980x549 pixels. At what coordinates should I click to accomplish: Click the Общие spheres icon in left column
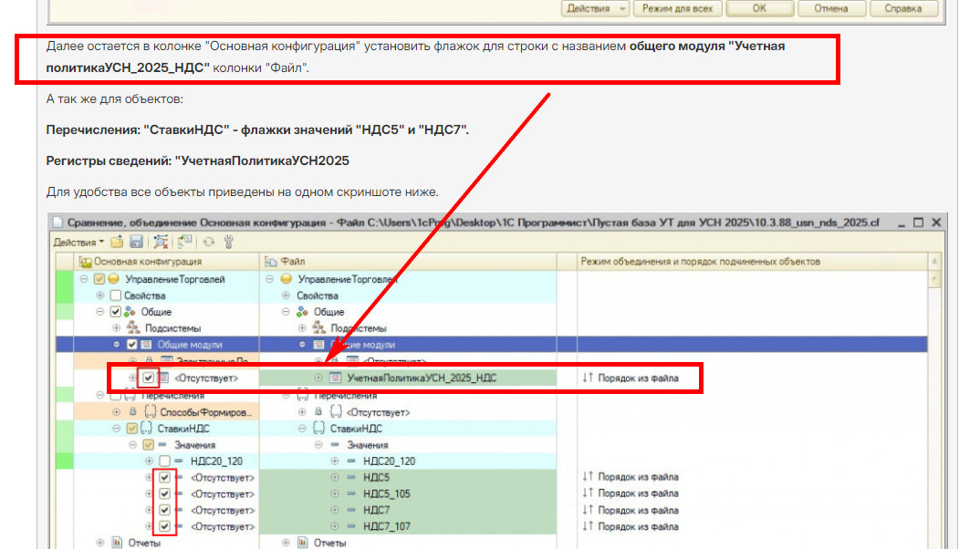(x=130, y=312)
